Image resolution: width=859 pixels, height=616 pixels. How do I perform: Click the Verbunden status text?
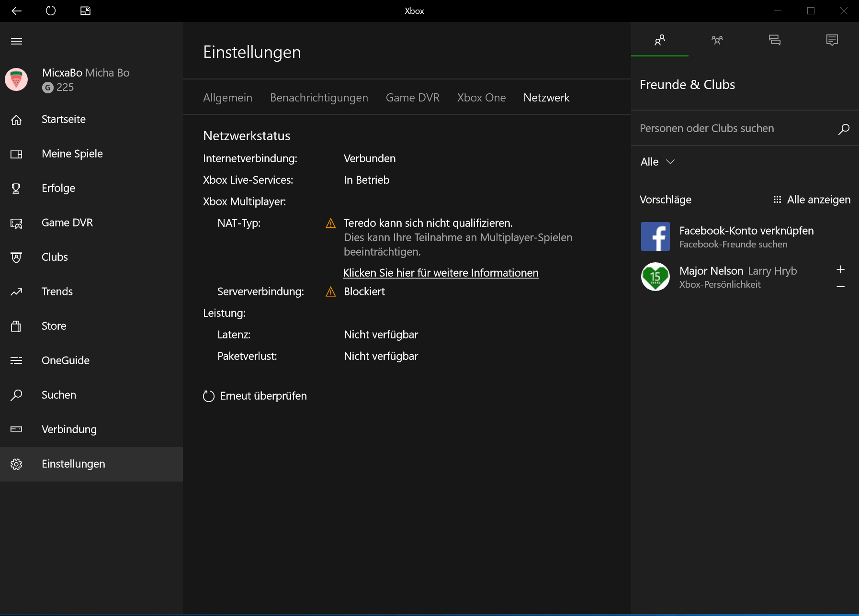[x=370, y=158]
